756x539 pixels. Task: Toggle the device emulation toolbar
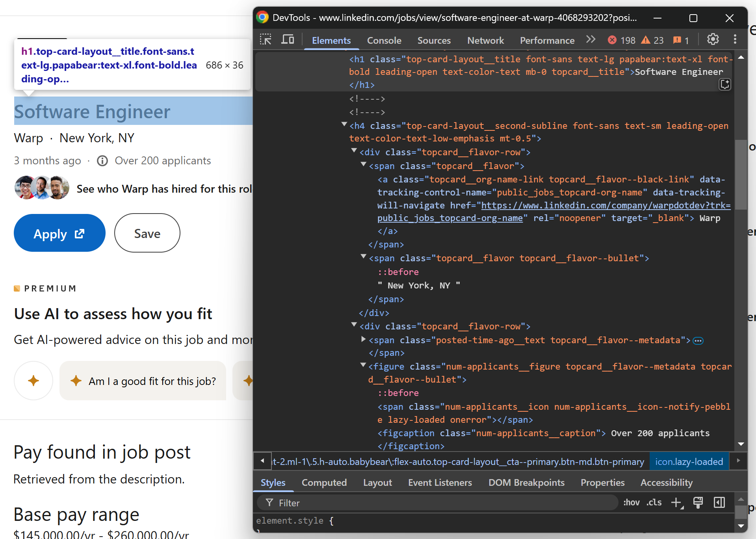pos(288,39)
